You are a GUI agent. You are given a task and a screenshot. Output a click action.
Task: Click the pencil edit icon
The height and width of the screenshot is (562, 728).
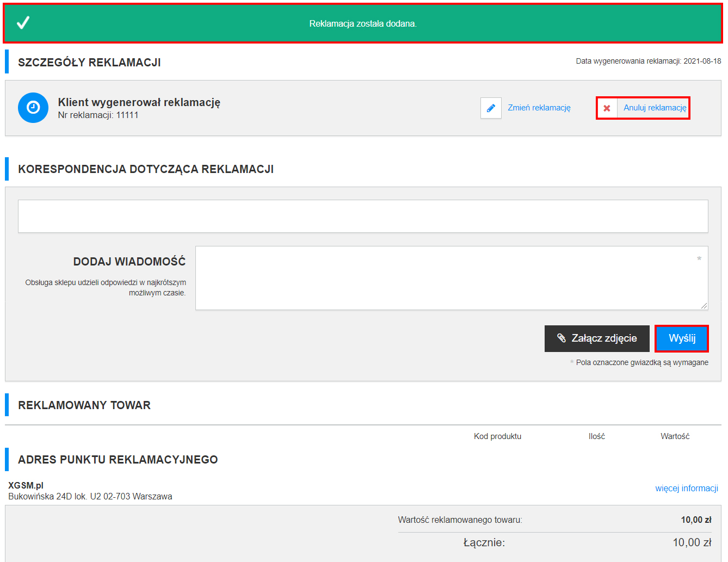tap(491, 108)
